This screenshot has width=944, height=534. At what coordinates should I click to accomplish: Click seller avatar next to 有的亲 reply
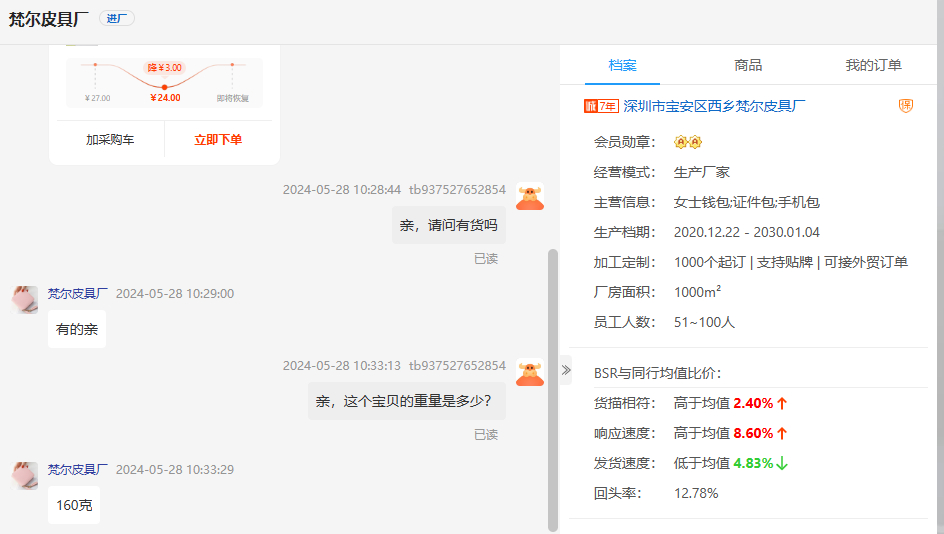tap(25, 299)
